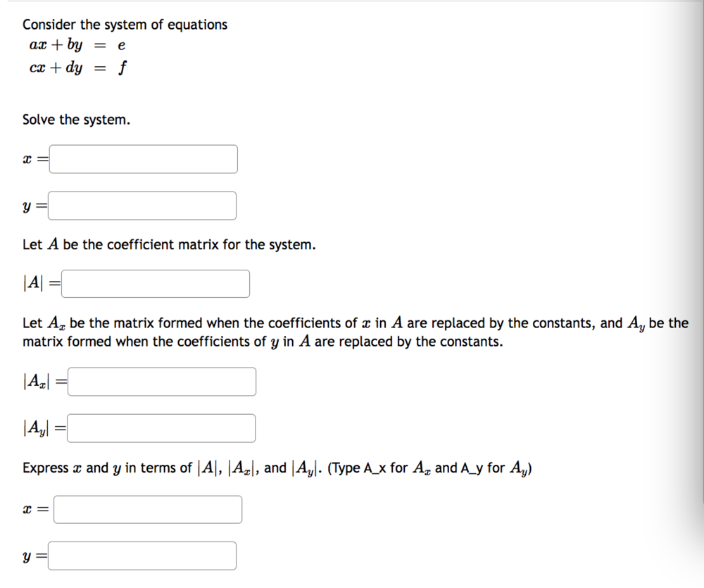Click the '|A_y| =' label
The height and width of the screenshot is (588, 704).
coord(42,427)
